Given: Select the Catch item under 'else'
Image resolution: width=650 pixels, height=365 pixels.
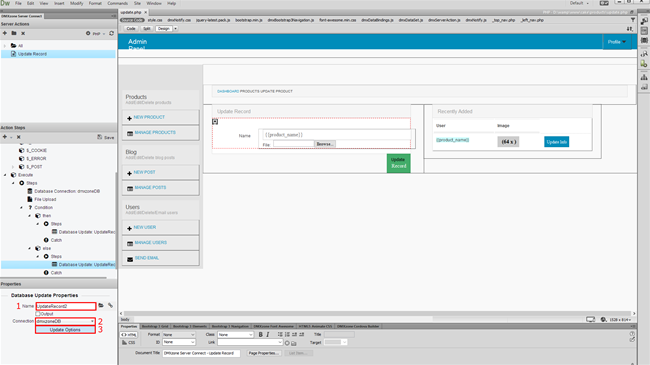Looking at the screenshot, I should tap(56, 273).
